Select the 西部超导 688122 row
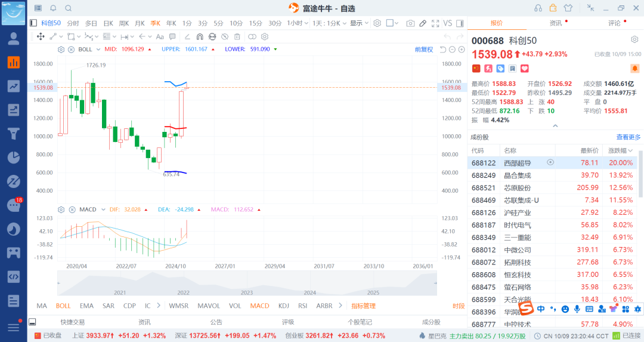 coord(552,163)
